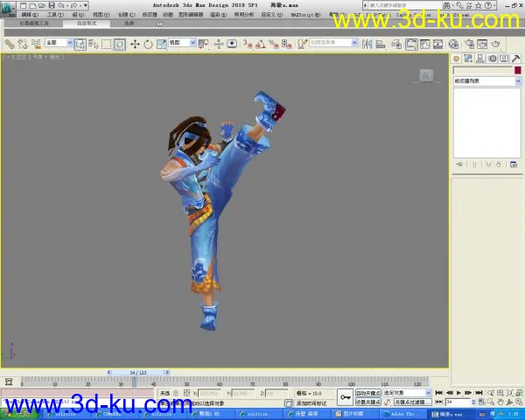Click Pin Stack icon under modifier stack

point(459,164)
